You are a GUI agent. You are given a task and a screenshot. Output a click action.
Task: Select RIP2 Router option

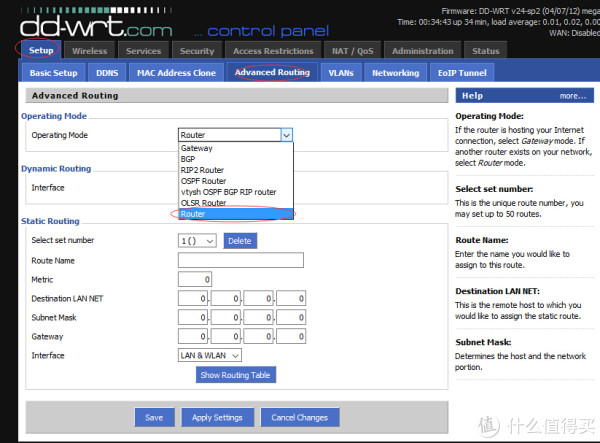[236, 170]
